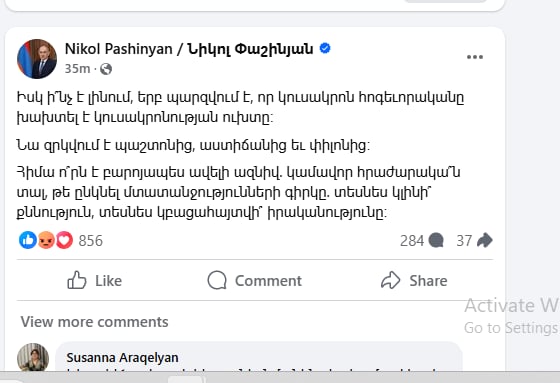Click the angry reaction emoji

pos(46,240)
